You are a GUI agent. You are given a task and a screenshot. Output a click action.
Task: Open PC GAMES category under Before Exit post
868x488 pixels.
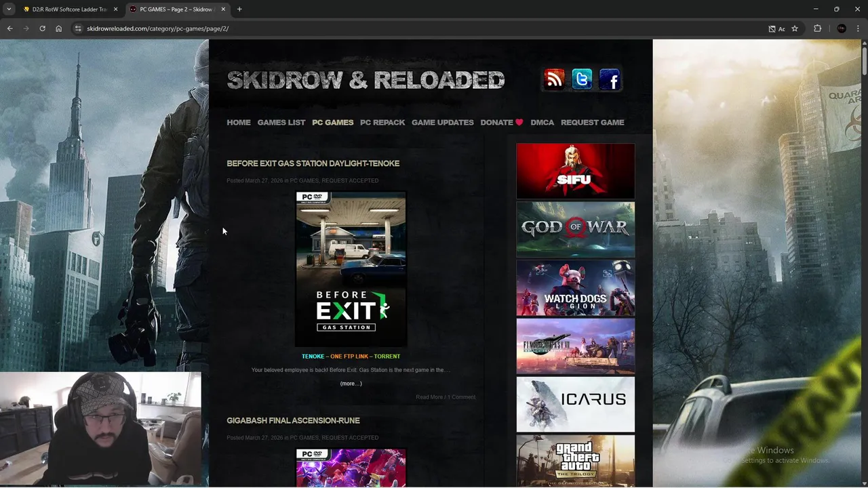(x=304, y=181)
